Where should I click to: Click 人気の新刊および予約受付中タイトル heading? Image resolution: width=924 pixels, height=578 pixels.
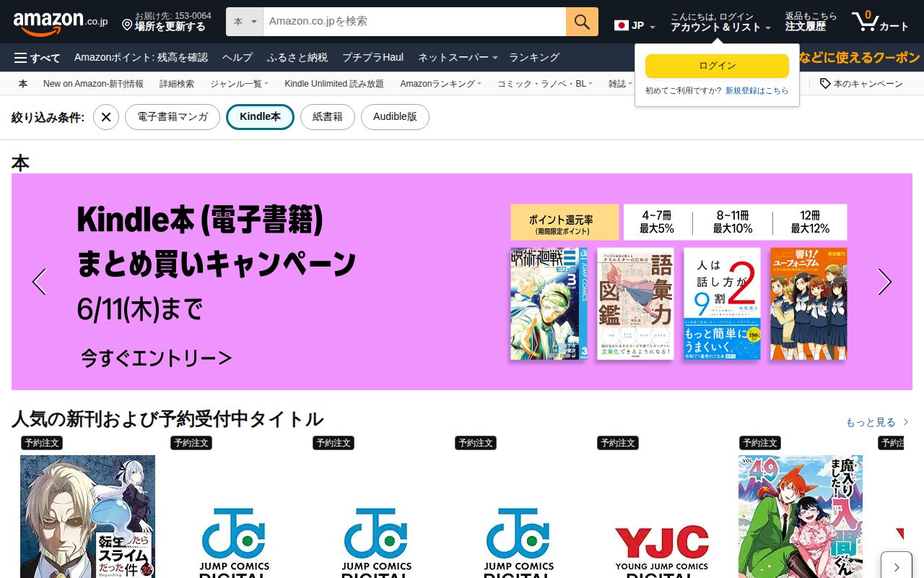(167, 419)
